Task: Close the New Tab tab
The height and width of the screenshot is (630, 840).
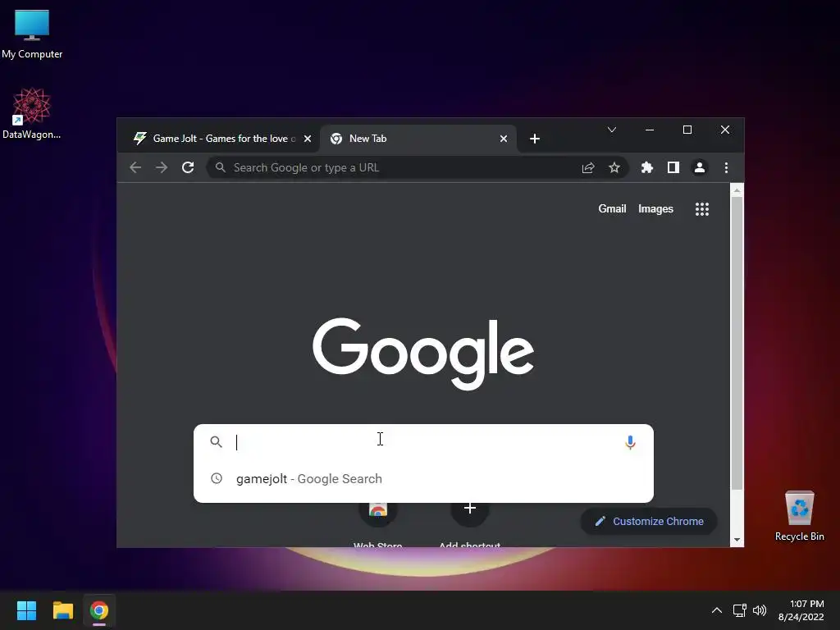Action: click(x=504, y=139)
